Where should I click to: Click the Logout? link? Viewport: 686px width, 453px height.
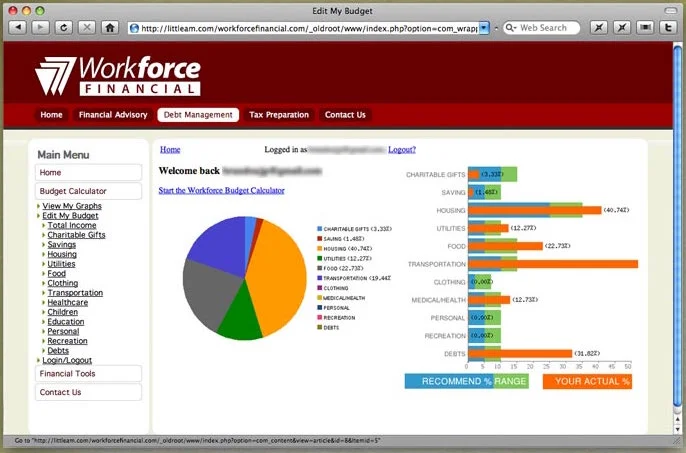402,150
